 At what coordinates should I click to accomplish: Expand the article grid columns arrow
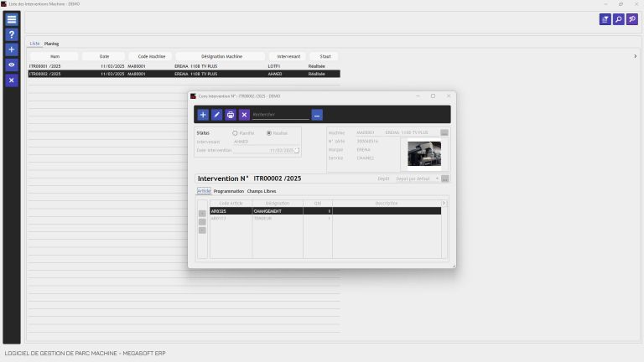pos(444,203)
